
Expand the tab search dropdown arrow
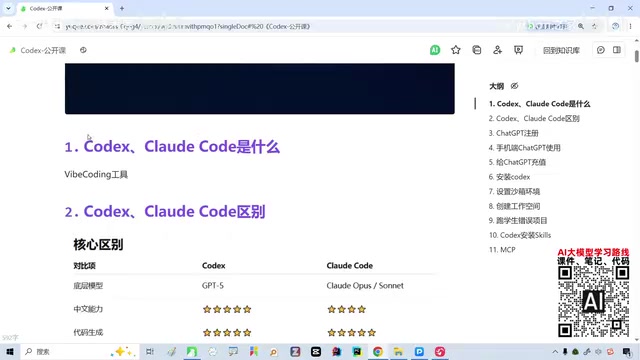(x=8, y=8)
